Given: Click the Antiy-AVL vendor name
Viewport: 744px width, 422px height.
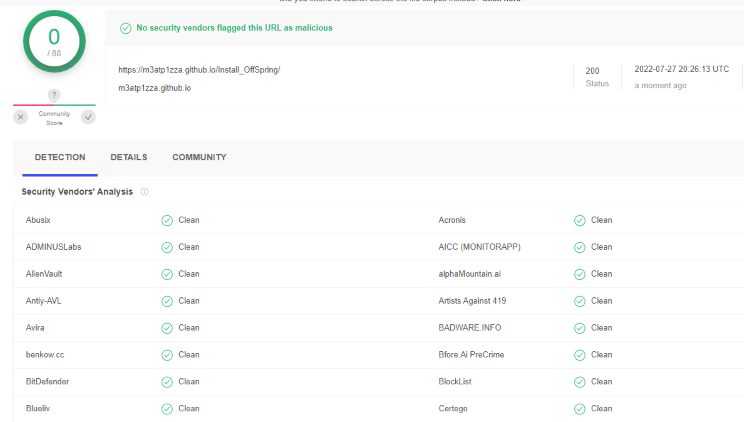Looking at the screenshot, I should [x=43, y=300].
